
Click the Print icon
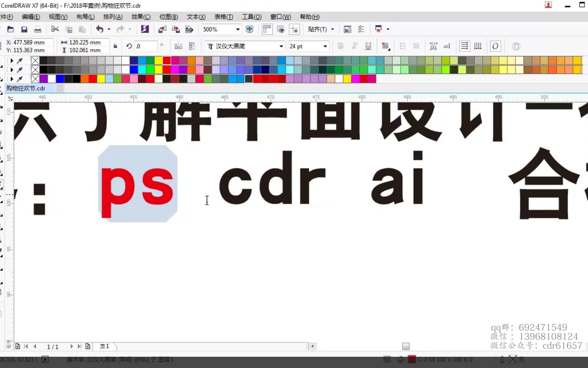point(38,29)
